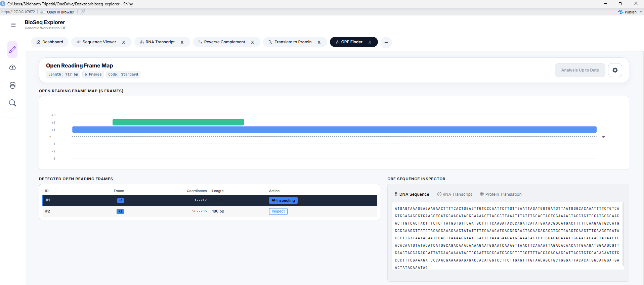Show the DNA Sequence inspector tab
644x285 pixels.
coord(412,194)
